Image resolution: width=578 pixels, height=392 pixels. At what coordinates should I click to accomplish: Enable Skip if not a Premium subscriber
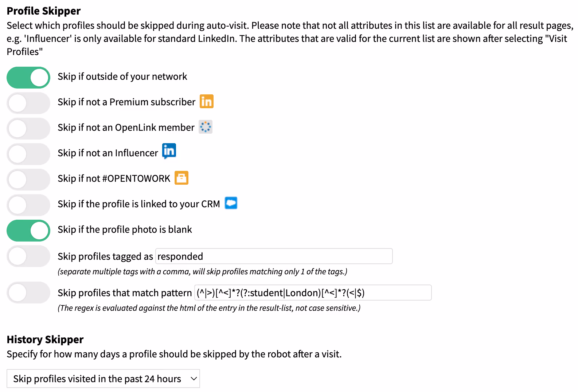28,103
